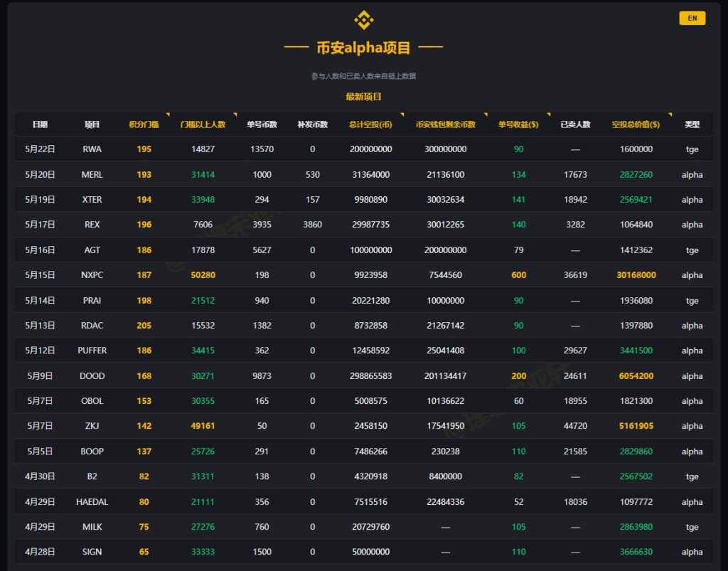The height and width of the screenshot is (571, 728).
Task: Click the 单号币数 column header
Action: click(x=262, y=124)
